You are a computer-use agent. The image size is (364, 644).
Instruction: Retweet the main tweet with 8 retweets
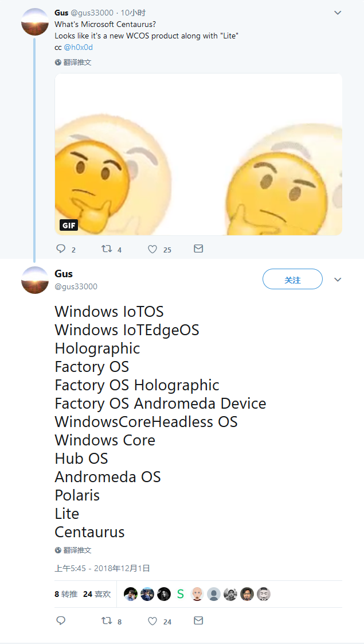[x=107, y=620]
